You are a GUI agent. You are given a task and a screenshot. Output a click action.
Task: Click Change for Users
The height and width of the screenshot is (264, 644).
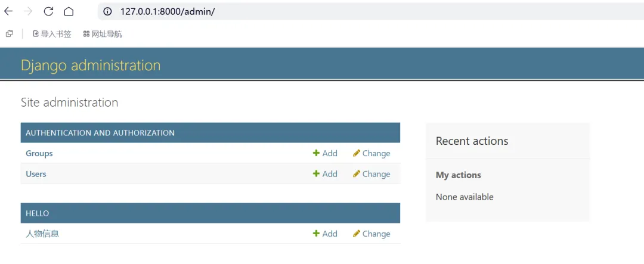point(371,174)
